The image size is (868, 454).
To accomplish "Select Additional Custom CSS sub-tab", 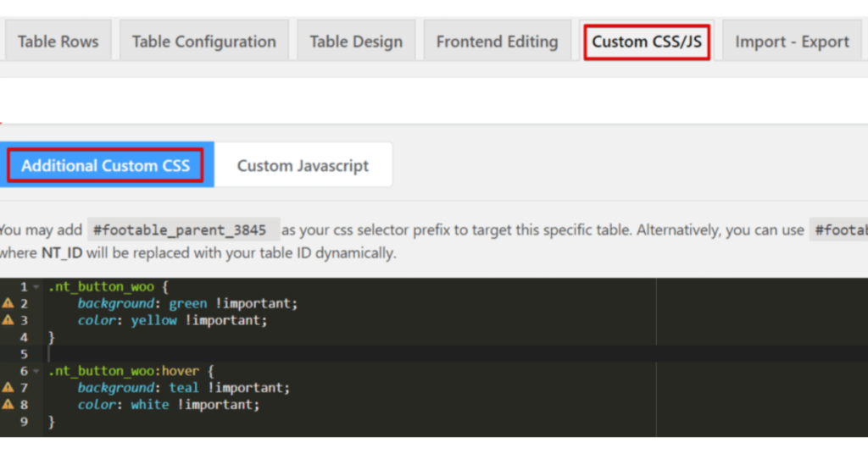I will (105, 165).
